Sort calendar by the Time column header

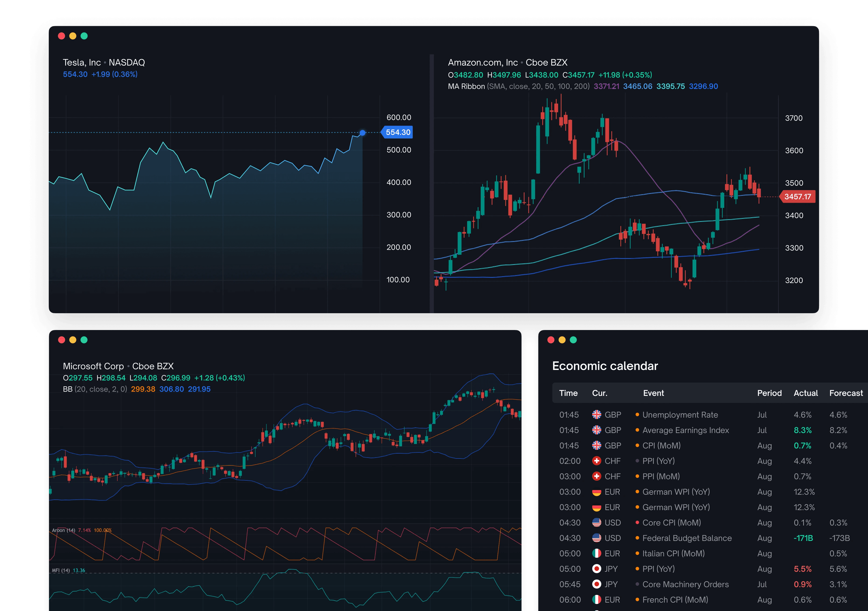pos(568,393)
